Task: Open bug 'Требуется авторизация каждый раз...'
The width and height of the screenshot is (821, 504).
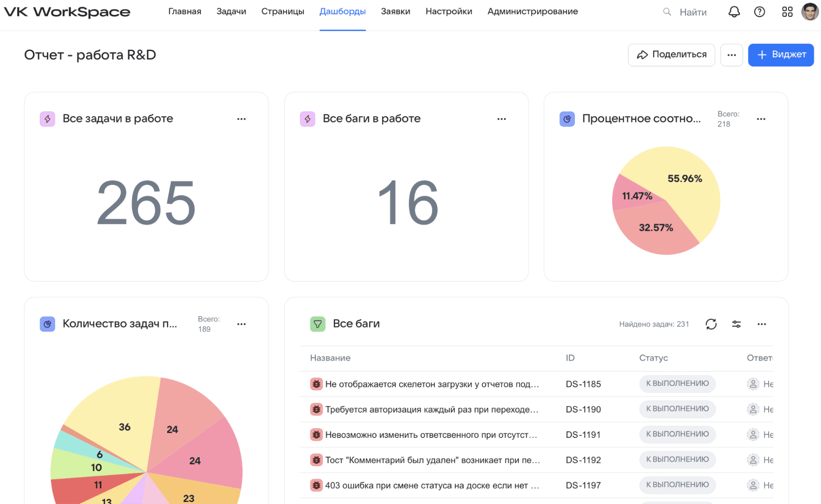Action: coord(432,410)
